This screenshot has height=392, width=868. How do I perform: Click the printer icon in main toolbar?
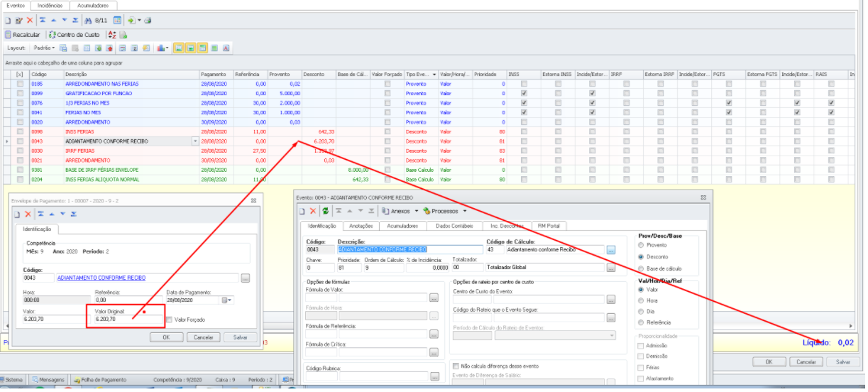[x=148, y=21]
